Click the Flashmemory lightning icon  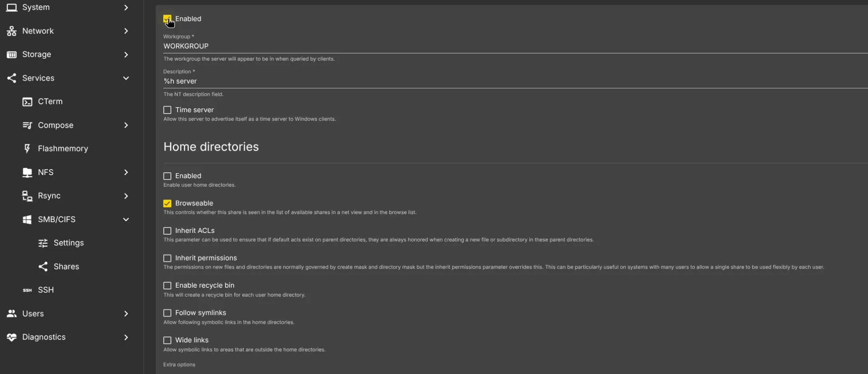pyautogui.click(x=28, y=149)
